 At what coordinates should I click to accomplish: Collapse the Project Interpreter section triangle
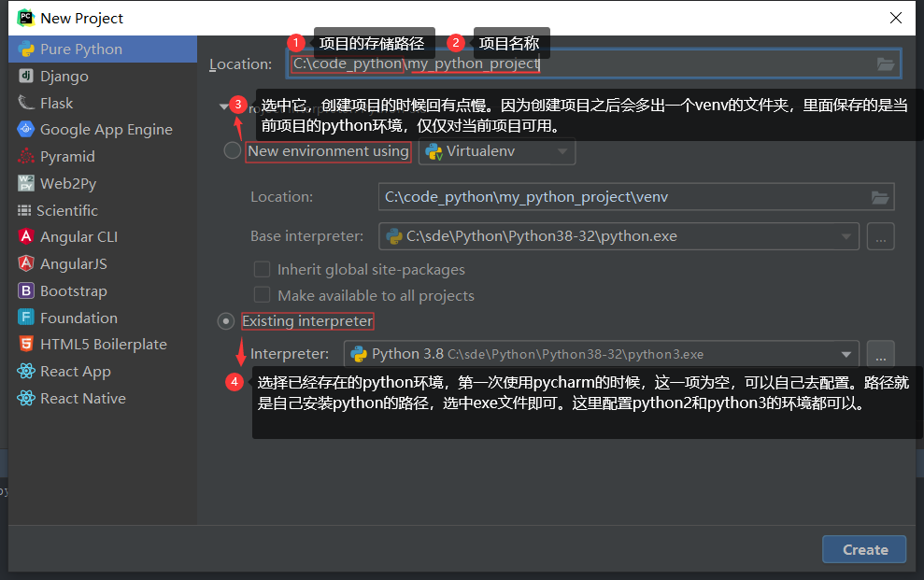pyautogui.click(x=224, y=106)
